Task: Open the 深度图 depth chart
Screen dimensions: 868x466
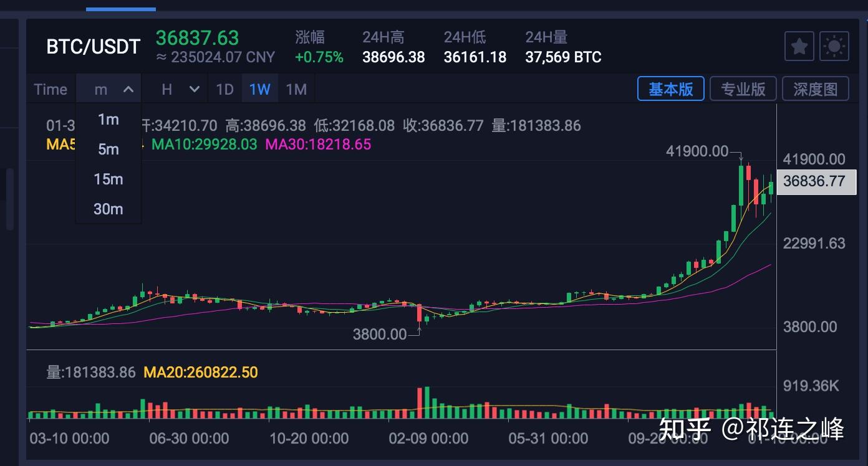Action: tap(816, 89)
